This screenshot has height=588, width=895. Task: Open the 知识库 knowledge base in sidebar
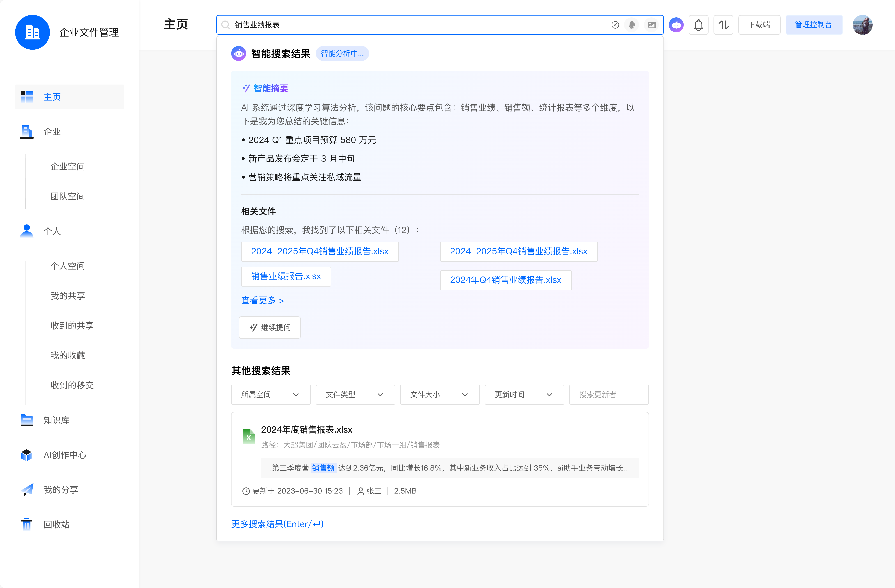56,420
